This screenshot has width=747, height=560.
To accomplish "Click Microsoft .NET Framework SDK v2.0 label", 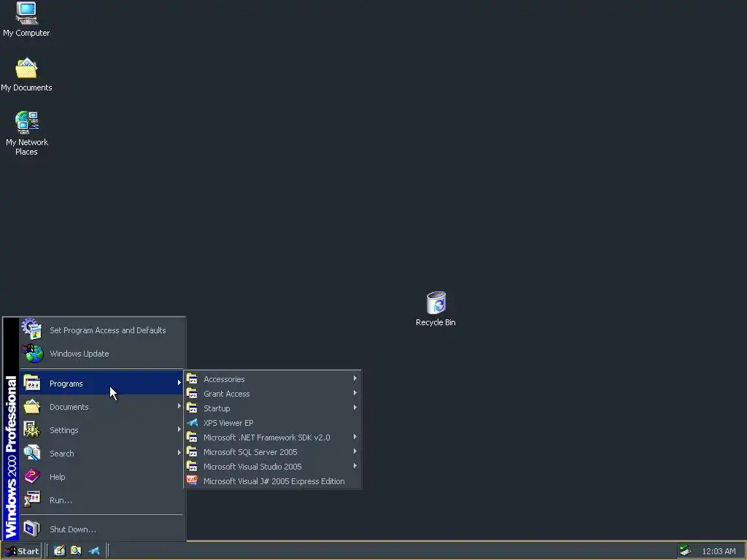I will pyautogui.click(x=267, y=437).
